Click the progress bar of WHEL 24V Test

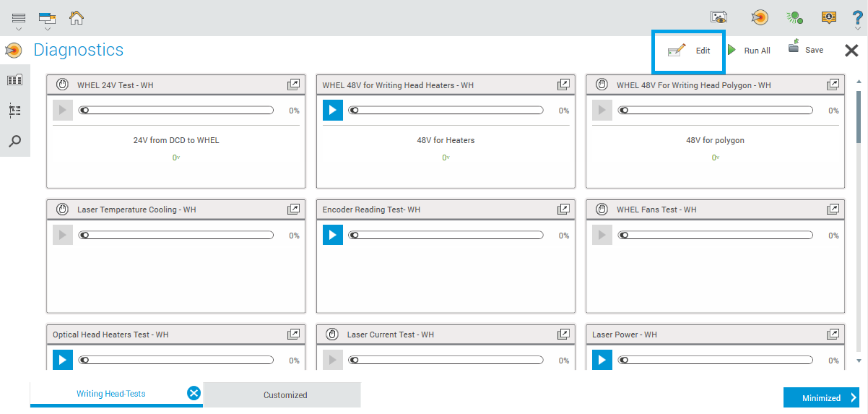[176, 111]
